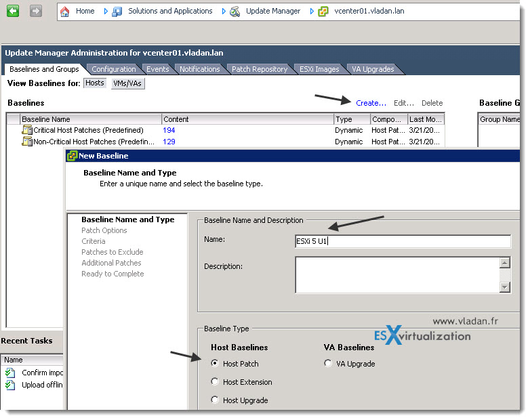This screenshot has width=530, height=420.
Task: Select Non-Critical Host Patches row name
Action: tap(94, 142)
